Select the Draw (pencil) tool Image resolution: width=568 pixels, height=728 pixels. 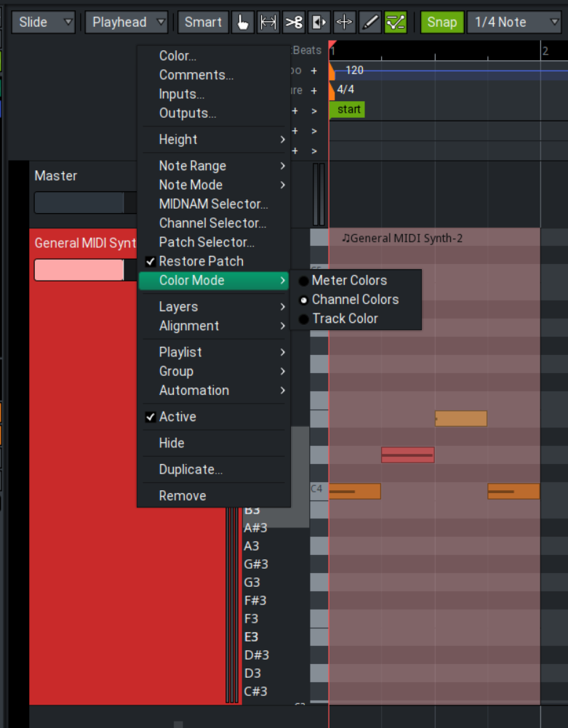pyautogui.click(x=370, y=23)
